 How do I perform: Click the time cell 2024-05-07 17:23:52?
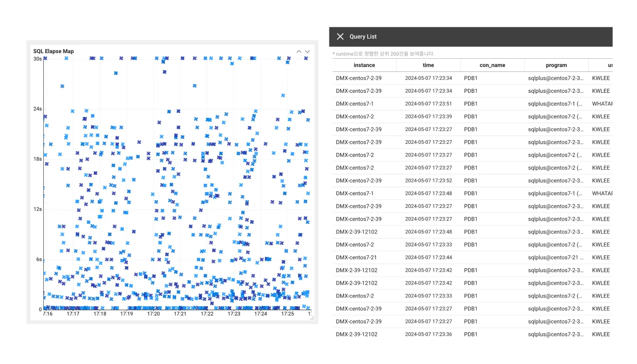pyautogui.click(x=429, y=181)
